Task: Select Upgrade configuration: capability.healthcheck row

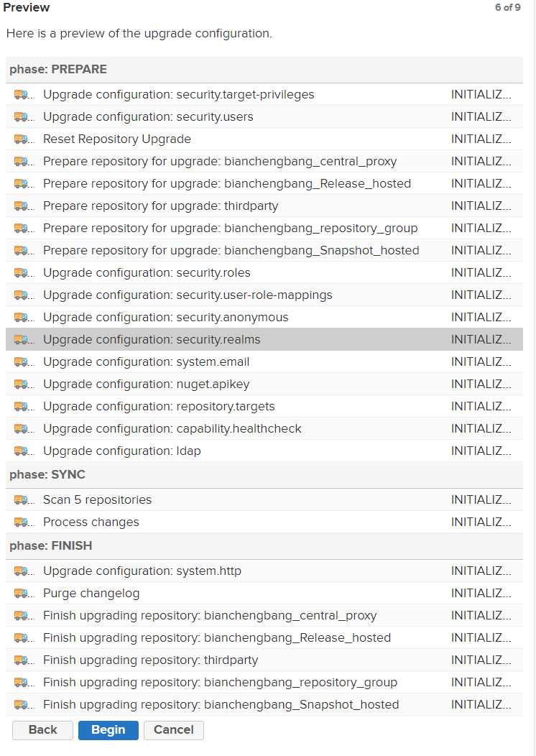Action: (264, 428)
